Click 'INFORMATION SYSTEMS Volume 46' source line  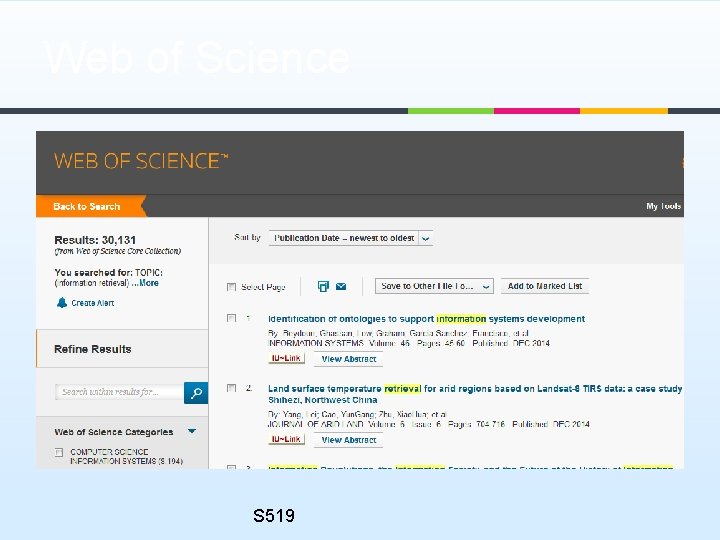409,343
